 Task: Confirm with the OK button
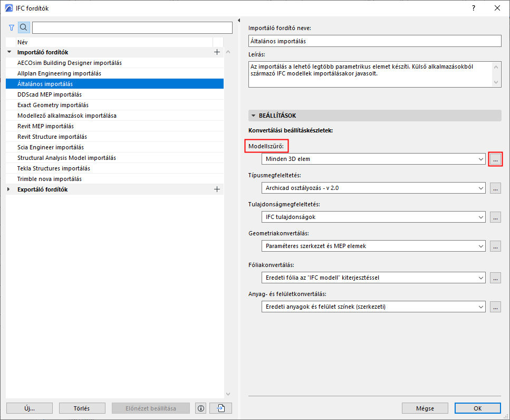[477, 408]
